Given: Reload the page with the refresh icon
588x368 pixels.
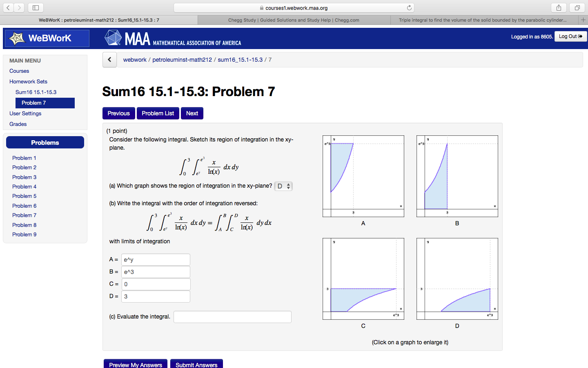Looking at the screenshot, I should click(x=409, y=8).
